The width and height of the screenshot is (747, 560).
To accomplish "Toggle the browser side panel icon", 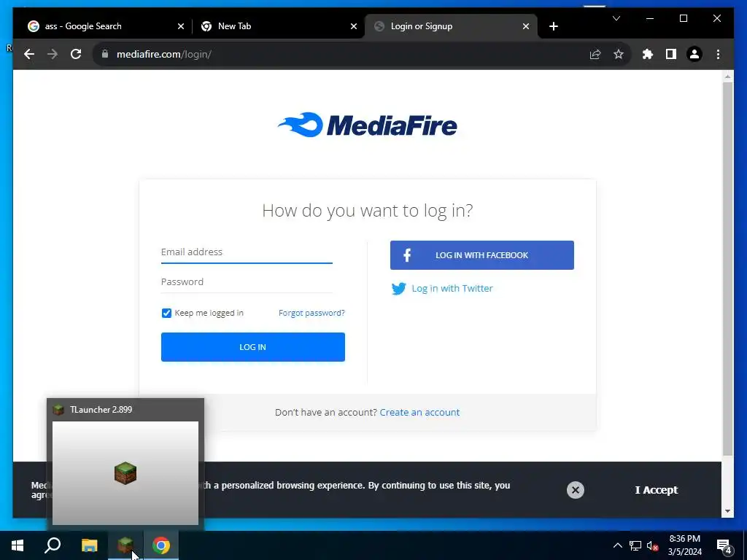I will pyautogui.click(x=671, y=54).
